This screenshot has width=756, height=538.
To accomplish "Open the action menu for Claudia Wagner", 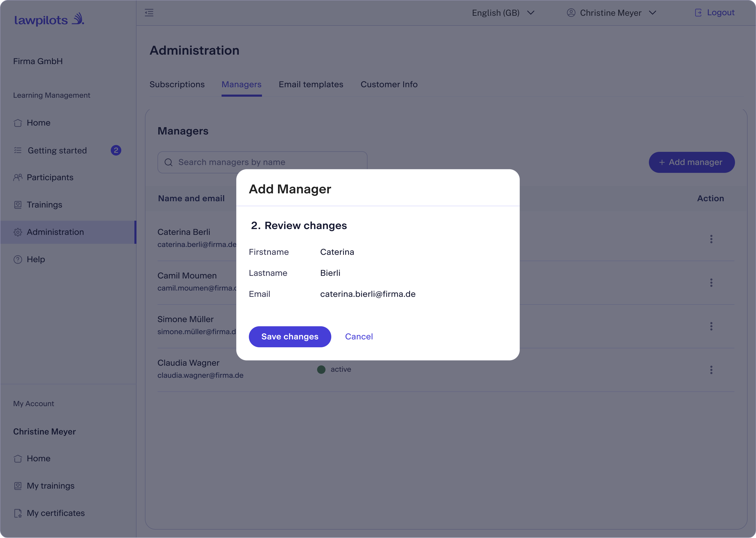I will (x=711, y=370).
